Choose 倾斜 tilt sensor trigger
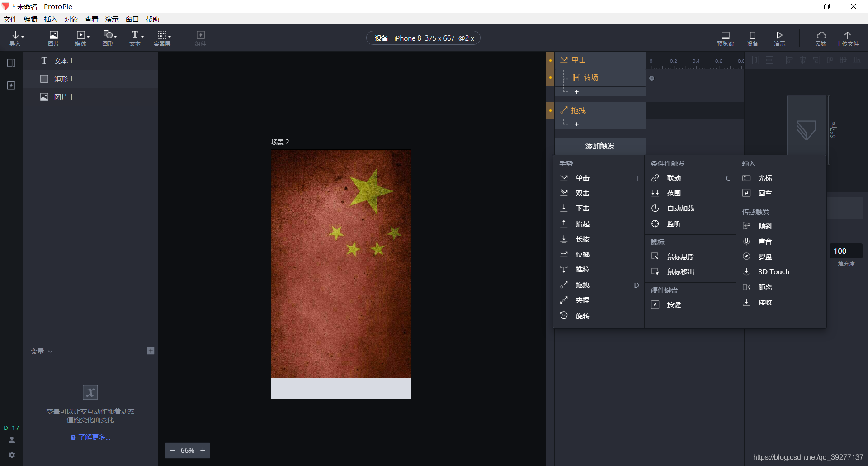Viewport: 868px width, 466px height. pyautogui.click(x=782, y=226)
